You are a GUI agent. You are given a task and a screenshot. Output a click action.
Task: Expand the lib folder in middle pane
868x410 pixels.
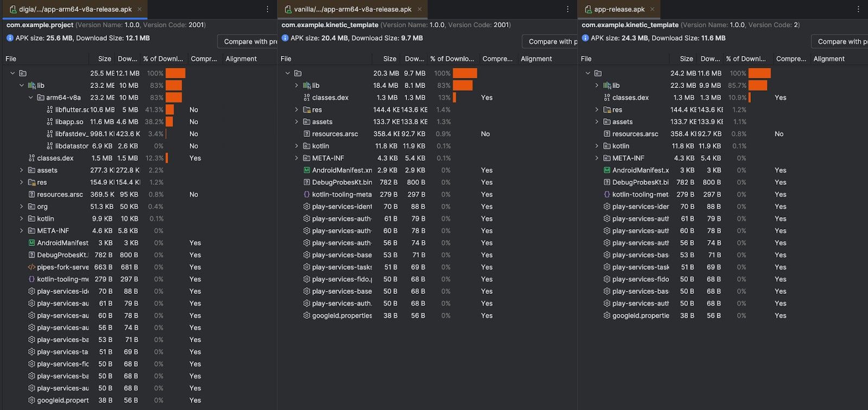[x=297, y=85]
